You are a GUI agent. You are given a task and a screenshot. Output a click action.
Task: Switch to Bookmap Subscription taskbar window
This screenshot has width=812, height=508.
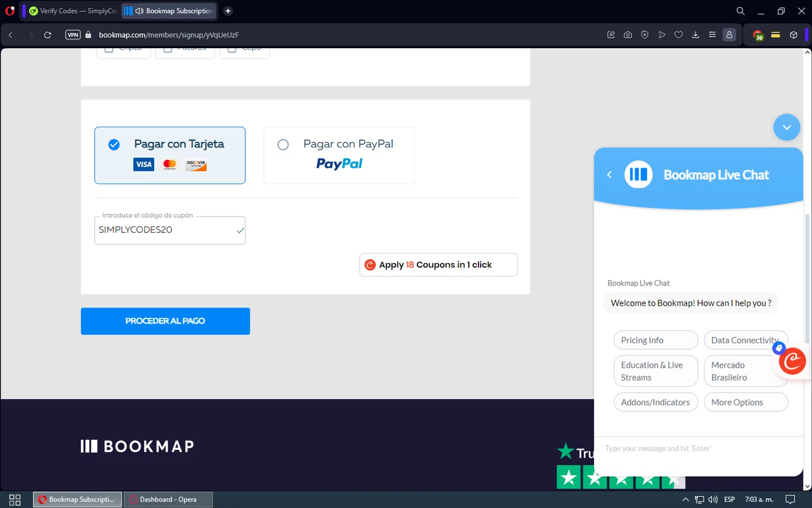coord(77,499)
